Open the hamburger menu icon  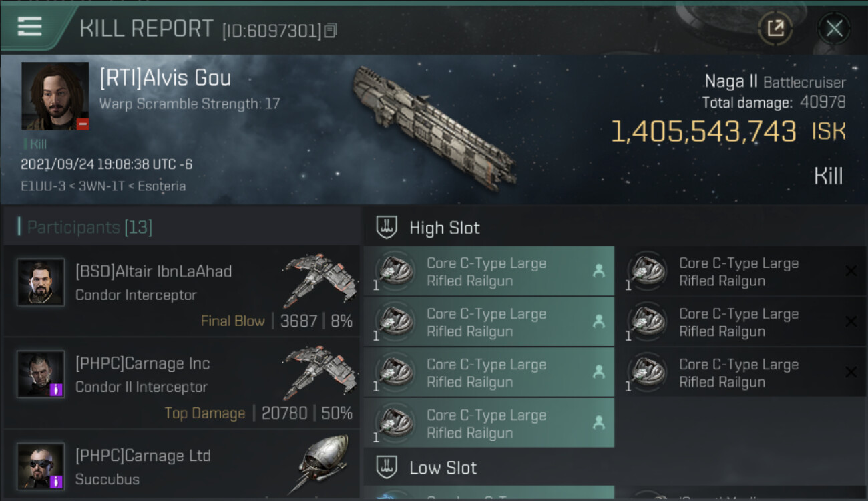29,27
